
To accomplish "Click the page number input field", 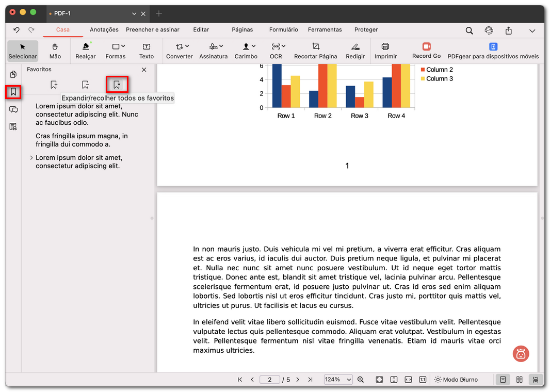I will (269, 379).
